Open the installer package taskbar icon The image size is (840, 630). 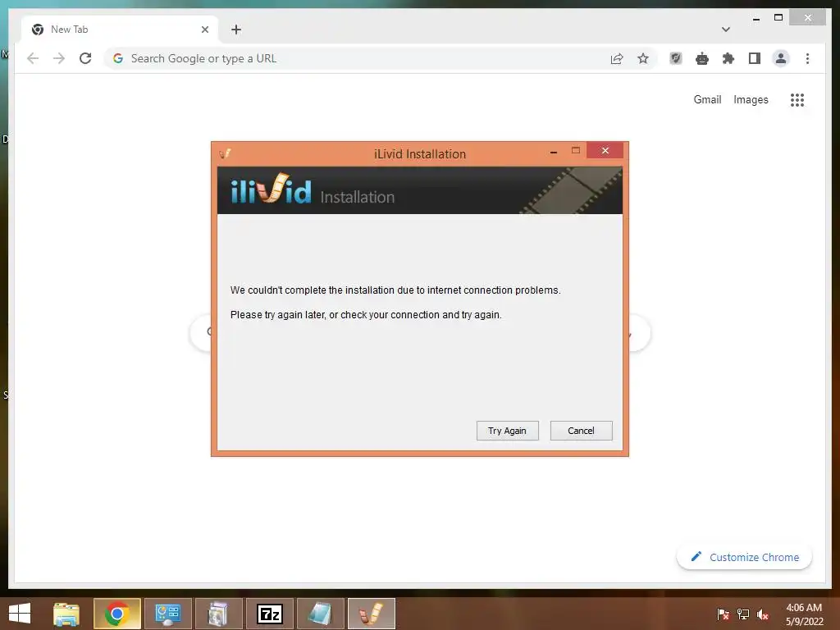point(218,614)
